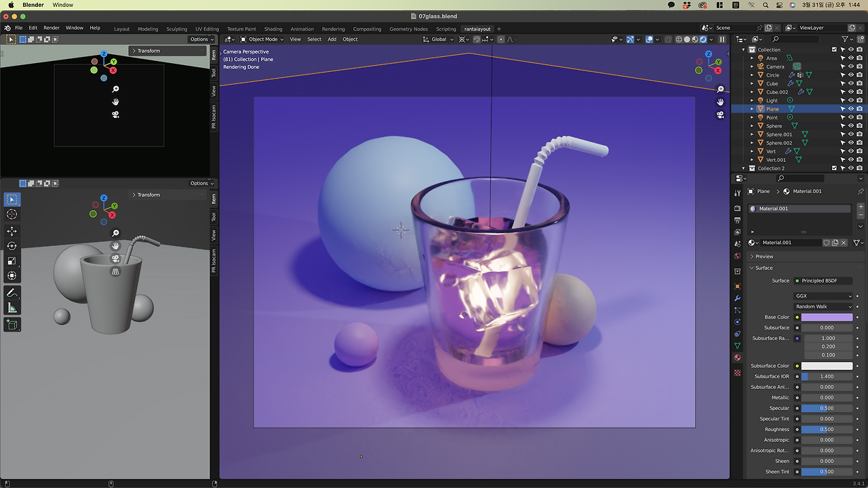Select the Transform tool in the left toolbar

[x=12, y=276]
